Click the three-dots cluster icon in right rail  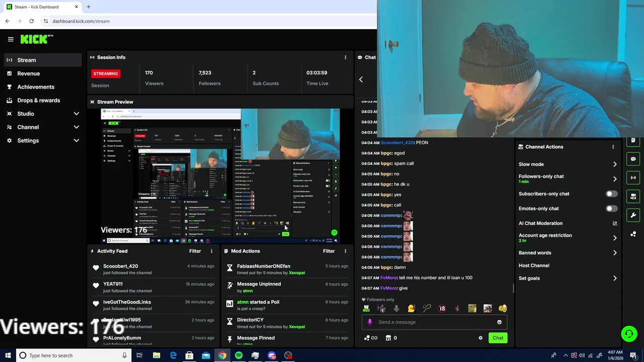tap(633, 234)
